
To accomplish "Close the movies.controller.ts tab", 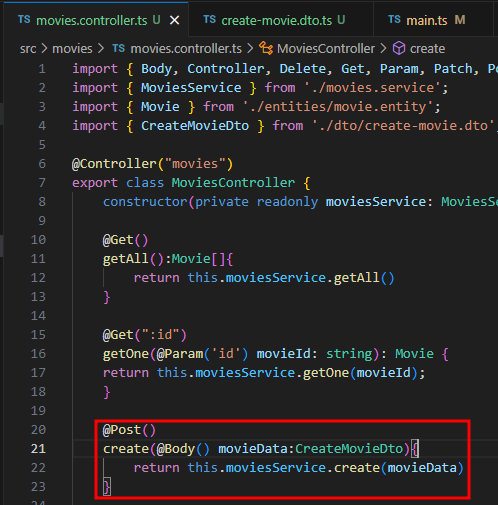I will click(174, 21).
